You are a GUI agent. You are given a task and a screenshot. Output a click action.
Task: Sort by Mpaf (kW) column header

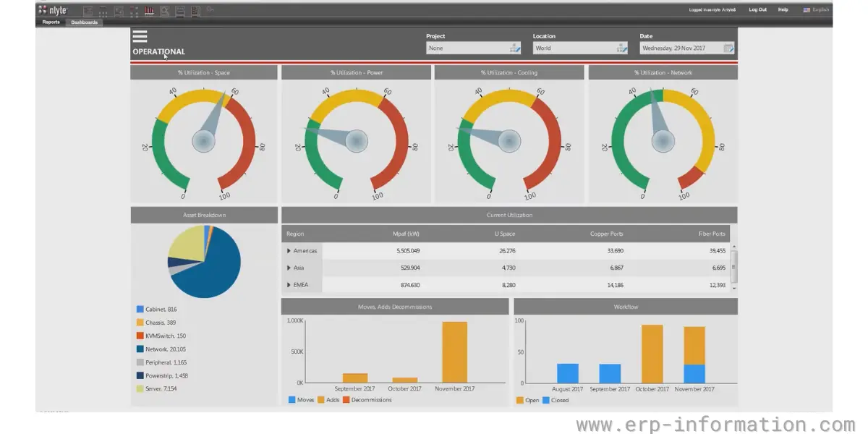(406, 234)
